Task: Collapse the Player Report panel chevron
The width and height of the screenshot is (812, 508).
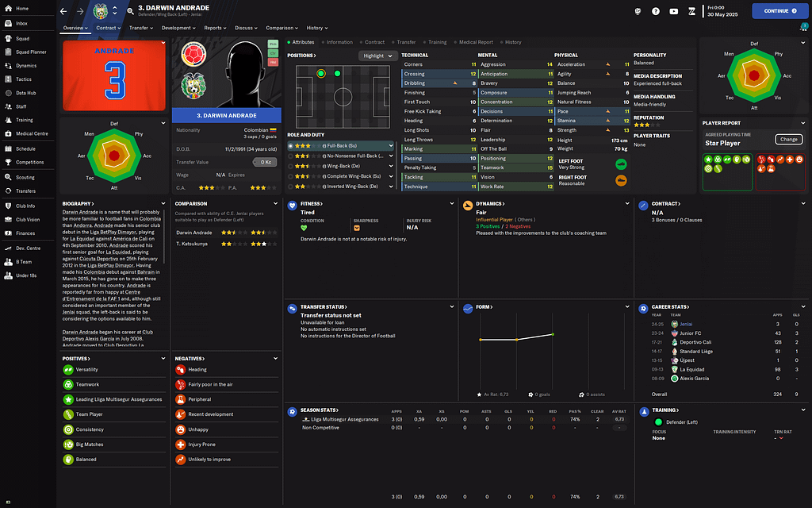Action: [802, 123]
